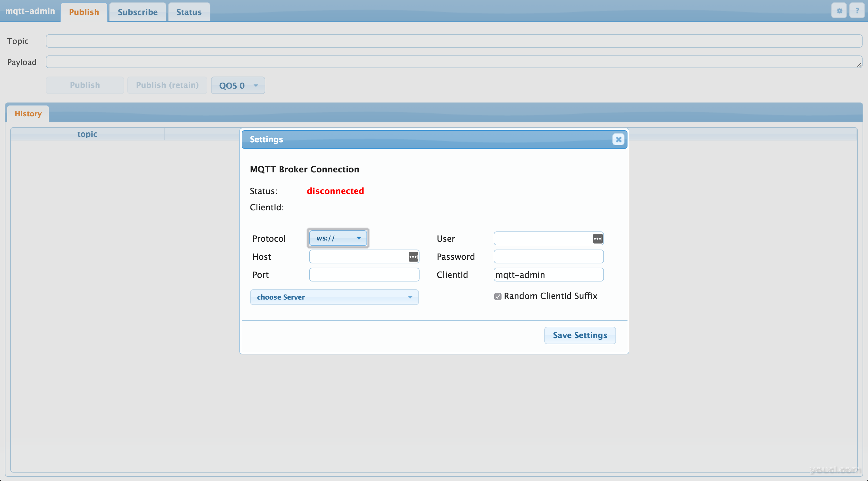Click the Save Settings button
Image resolution: width=868 pixels, height=481 pixels.
pos(580,335)
